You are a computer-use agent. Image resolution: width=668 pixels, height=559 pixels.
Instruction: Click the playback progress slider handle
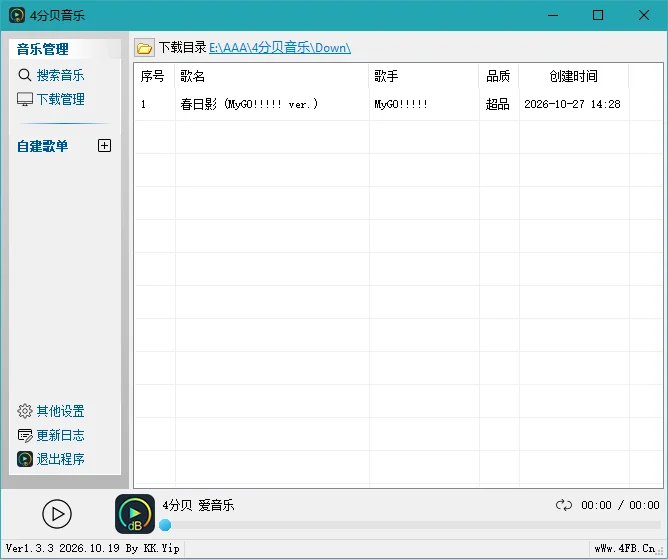(165, 525)
